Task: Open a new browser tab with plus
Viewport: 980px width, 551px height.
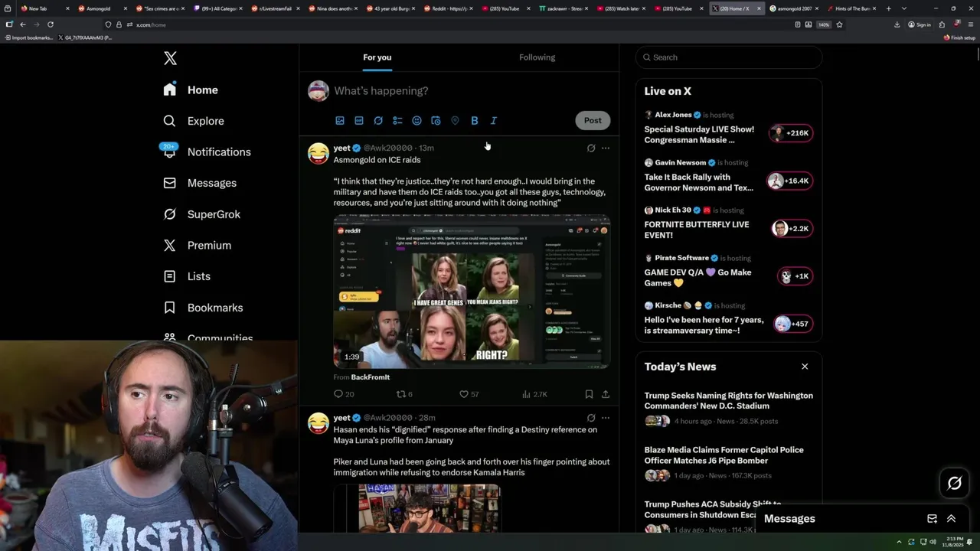Action: point(888,8)
